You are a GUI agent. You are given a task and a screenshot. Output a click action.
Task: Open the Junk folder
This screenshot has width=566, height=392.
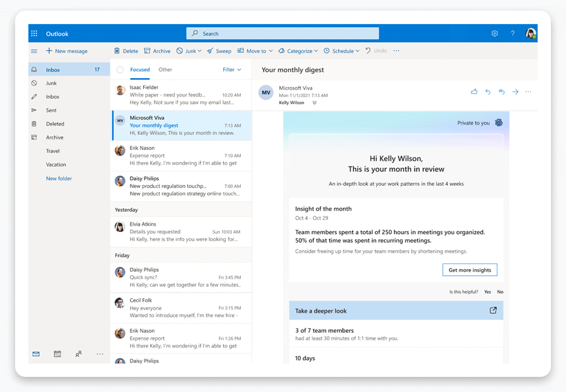69,83
